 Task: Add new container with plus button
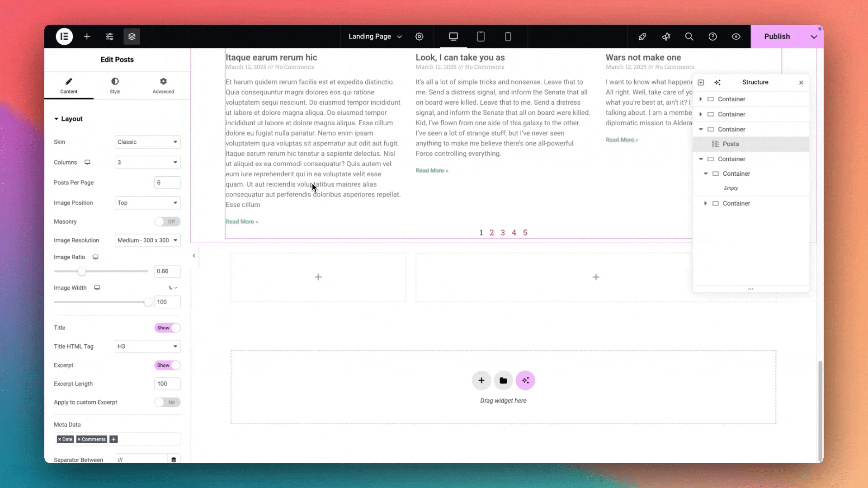[x=481, y=380]
